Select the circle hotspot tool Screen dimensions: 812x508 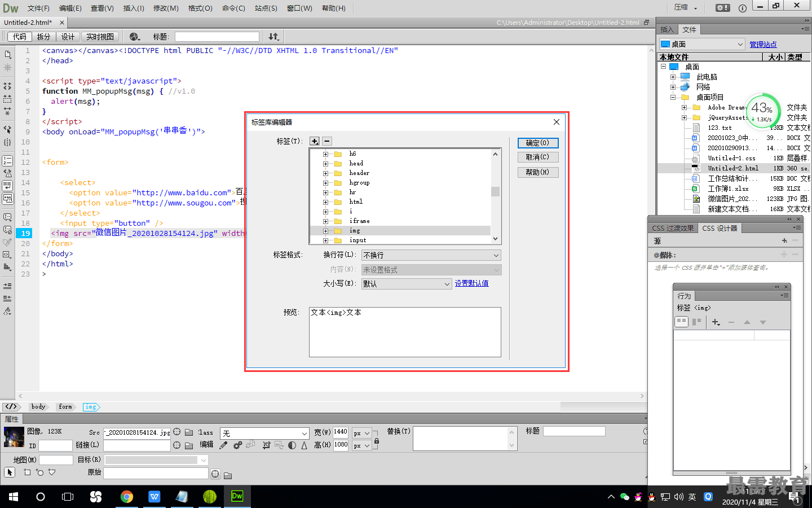[39, 472]
